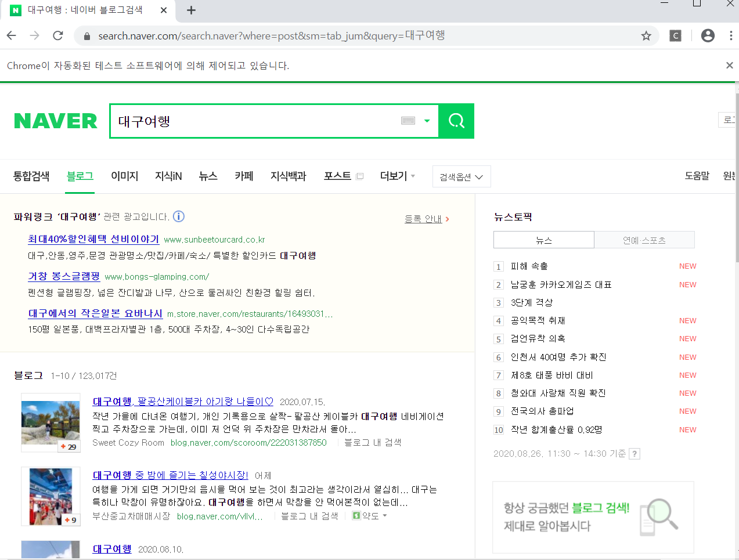Click the browser forward arrow
Viewport: 739px width, 560px height.
[x=35, y=36]
